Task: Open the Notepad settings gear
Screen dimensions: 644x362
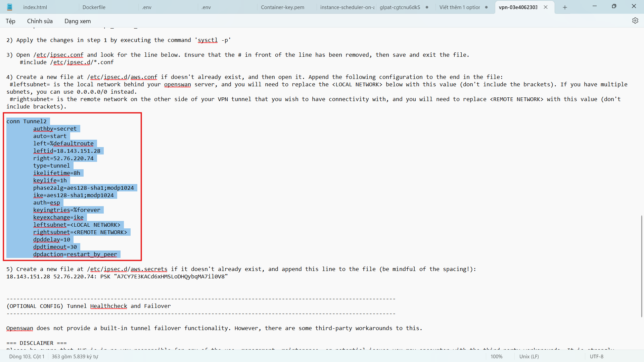Action: [x=635, y=20]
